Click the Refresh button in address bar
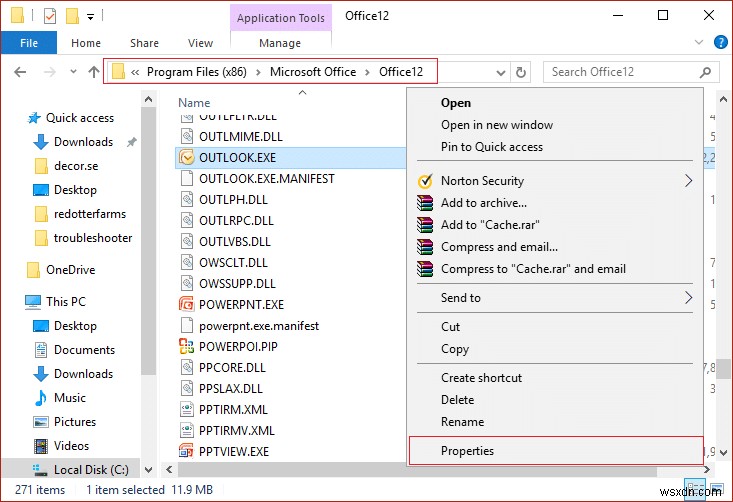The image size is (733, 502). (520, 72)
